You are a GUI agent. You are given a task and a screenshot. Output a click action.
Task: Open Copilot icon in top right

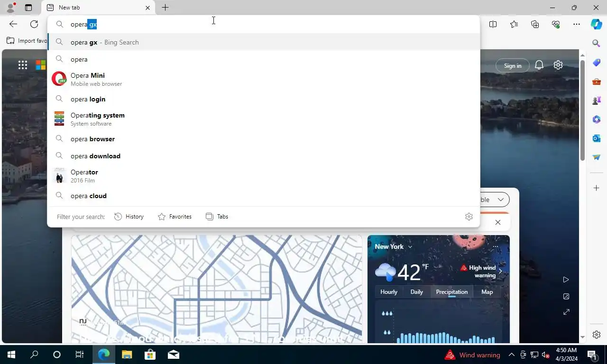point(597,24)
